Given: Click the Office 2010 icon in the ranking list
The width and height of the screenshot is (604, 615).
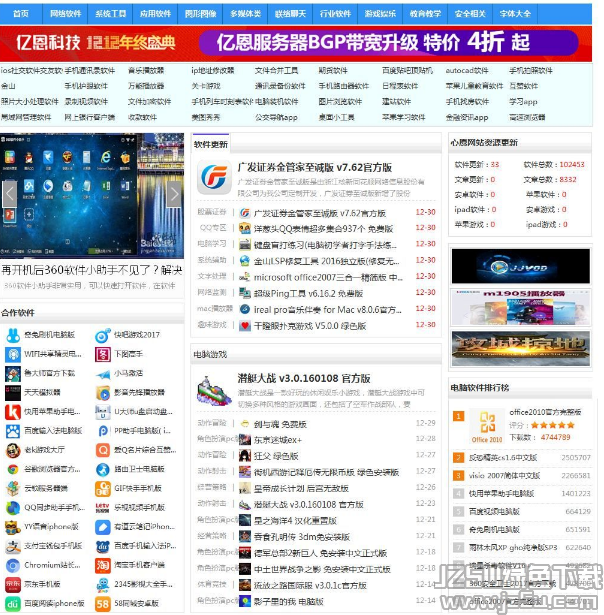Looking at the screenshot, I should (x=487, y=426).
